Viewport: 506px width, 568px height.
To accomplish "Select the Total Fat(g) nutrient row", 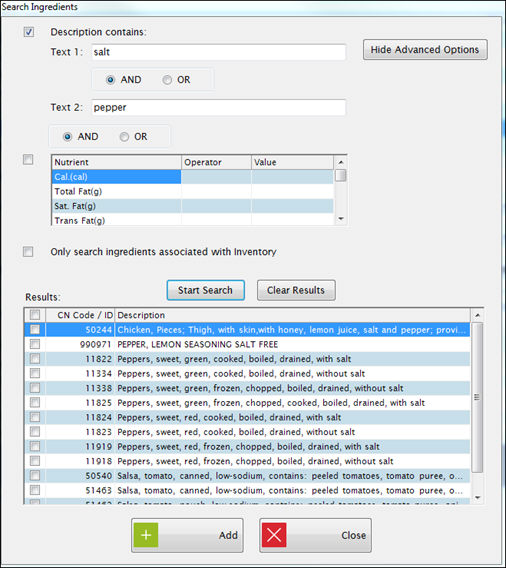I will pos(192,191).
